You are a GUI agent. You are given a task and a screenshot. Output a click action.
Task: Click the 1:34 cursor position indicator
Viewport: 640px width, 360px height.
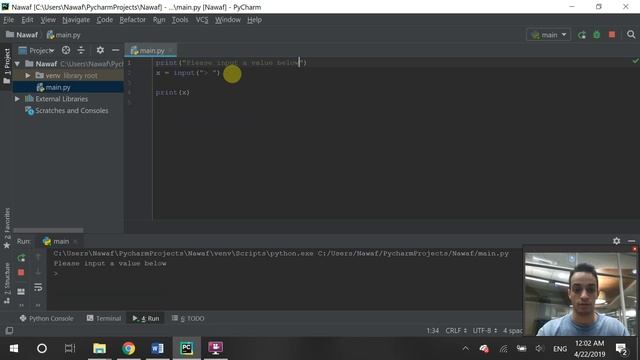click(433, 331)
